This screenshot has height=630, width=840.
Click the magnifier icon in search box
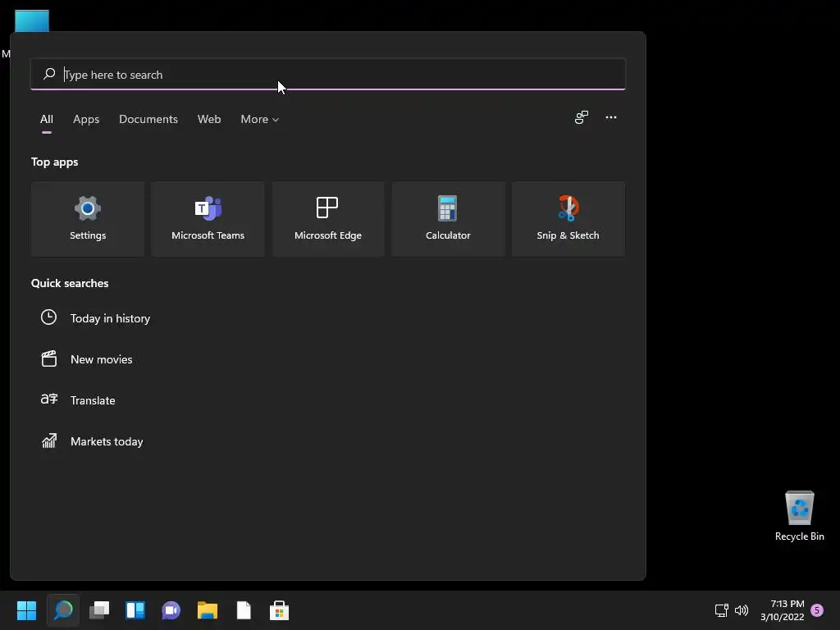click(49, 74)
